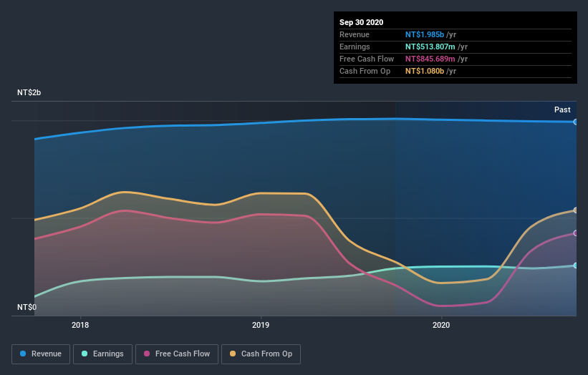Click the NT$0 y-axis label
The image size is (588, 375).
tap(27, 307)
